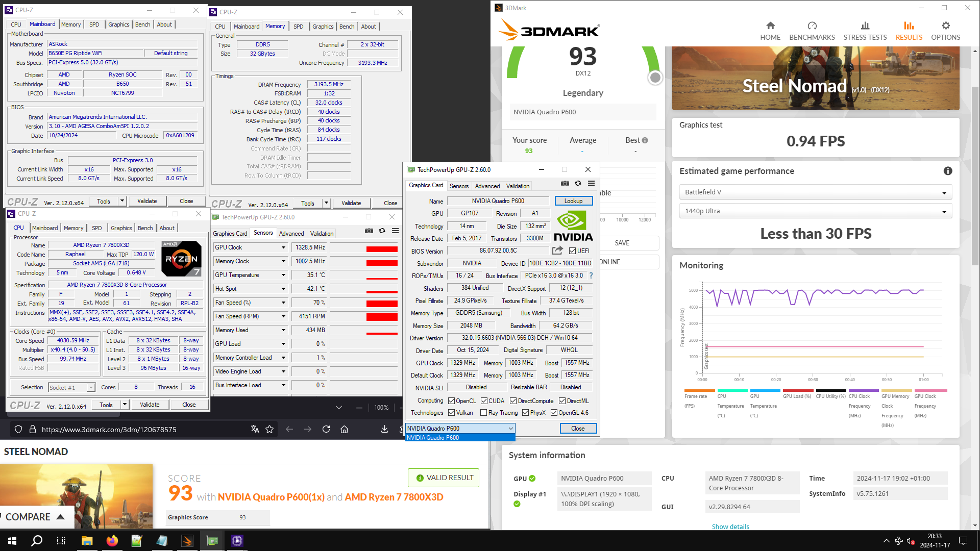Click Show details link
This screenshot has width=980, height=551.
tap(730, 527)
